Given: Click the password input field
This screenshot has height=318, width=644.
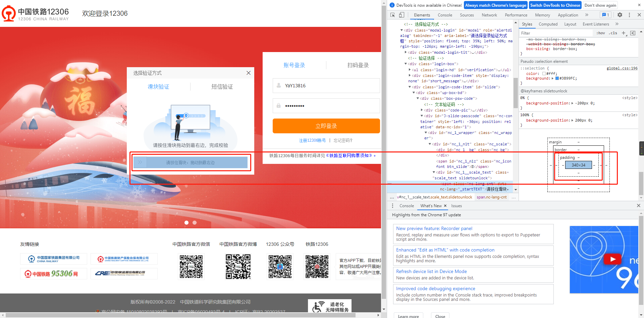Looking at the screenshot, I should [326, 105].
